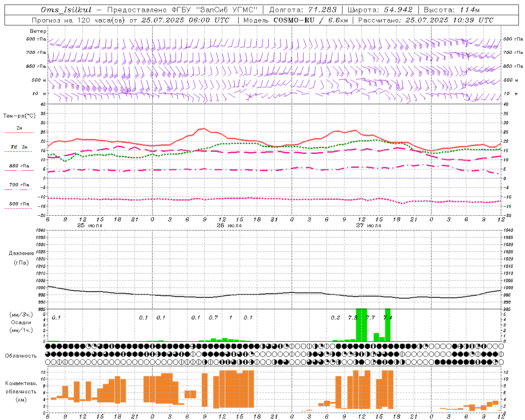Click the green dashed 'Td 2м' legend line
The height and width of the screenshot is (420, 525).
tap(18, 151)
